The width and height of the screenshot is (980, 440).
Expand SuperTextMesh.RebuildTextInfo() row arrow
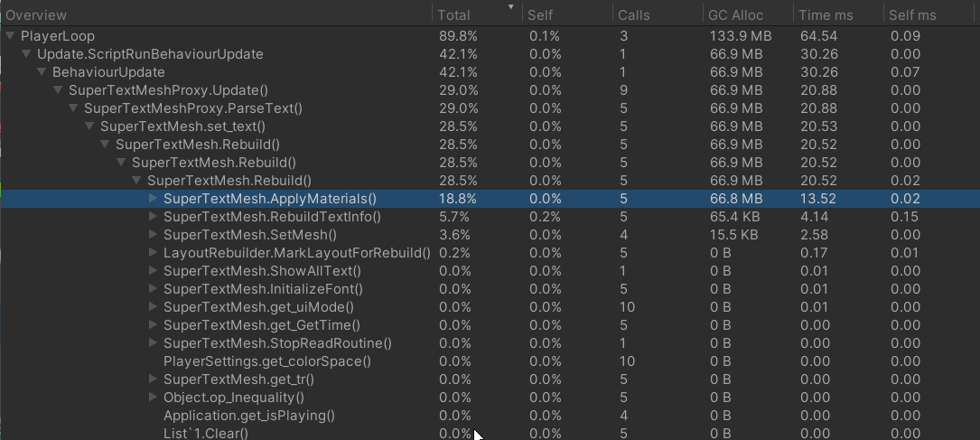(153, 217)
